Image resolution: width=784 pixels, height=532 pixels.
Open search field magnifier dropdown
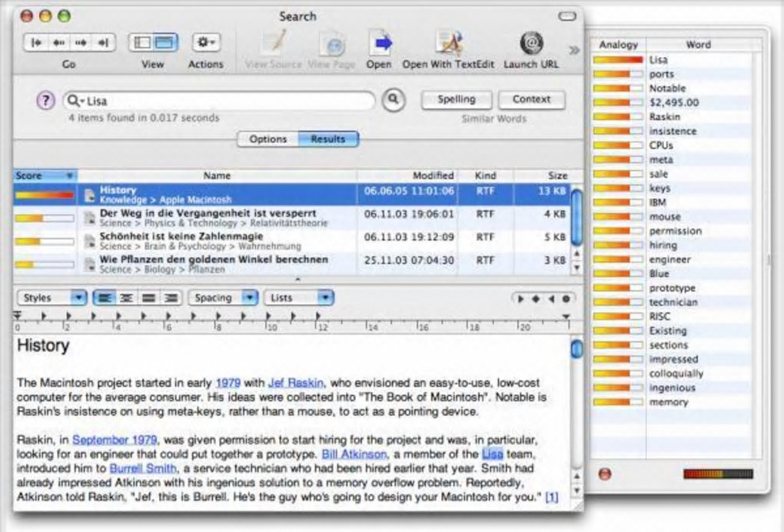coord(76,101)
